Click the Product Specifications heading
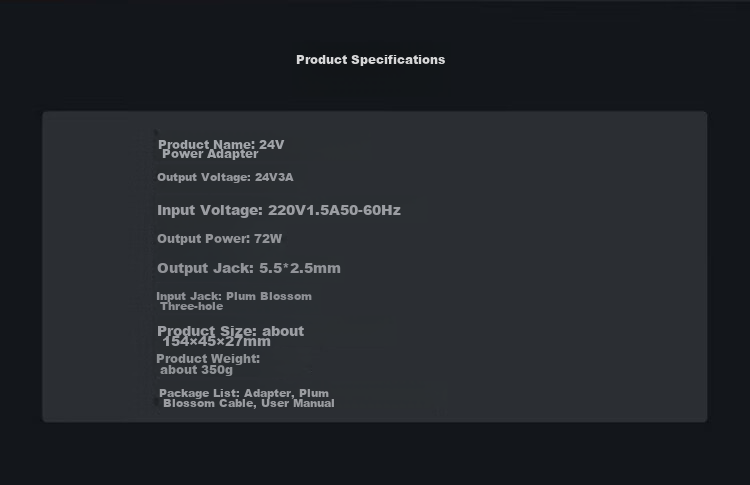750x485 pixels. tap(370, 60)
